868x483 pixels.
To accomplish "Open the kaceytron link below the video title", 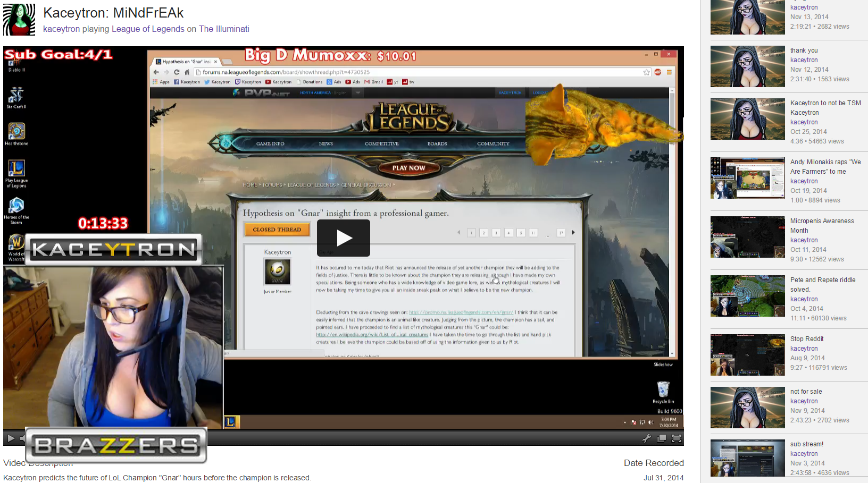I will coord(61,29).
